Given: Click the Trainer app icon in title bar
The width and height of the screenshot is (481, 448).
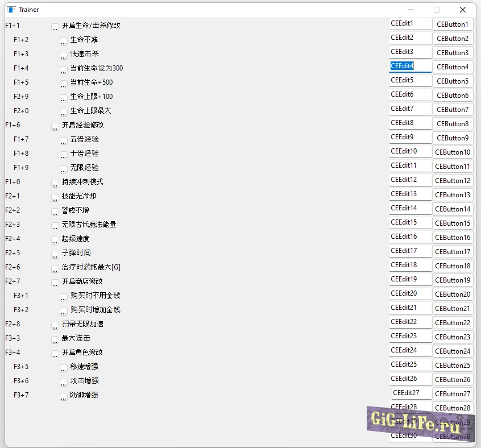Looking at the screenshot, I should pyautogui.click(x=11, y=10).
